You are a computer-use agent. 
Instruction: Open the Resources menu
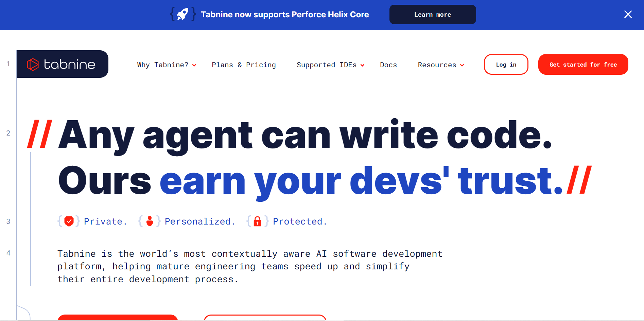click(437, 65)
